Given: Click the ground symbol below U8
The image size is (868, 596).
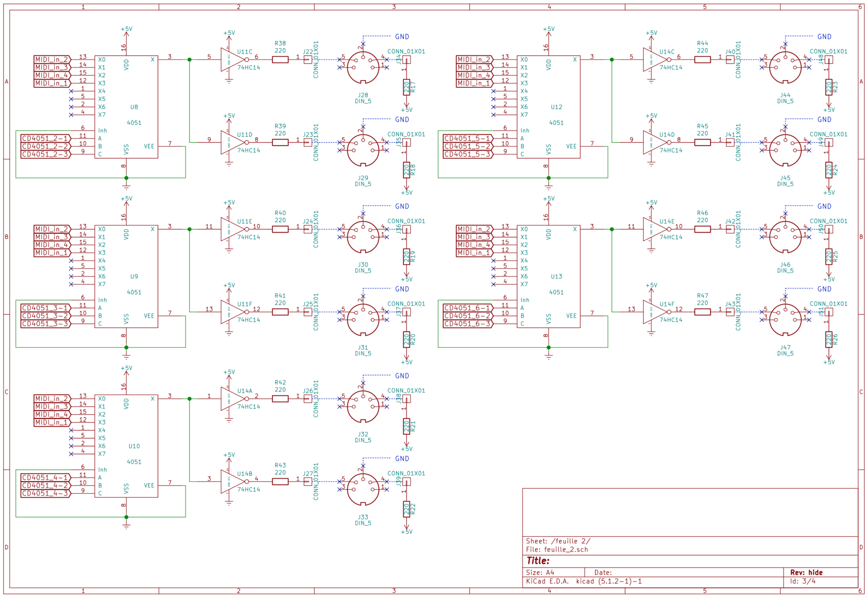Looking at the screenshot, I should click(126, 186).
